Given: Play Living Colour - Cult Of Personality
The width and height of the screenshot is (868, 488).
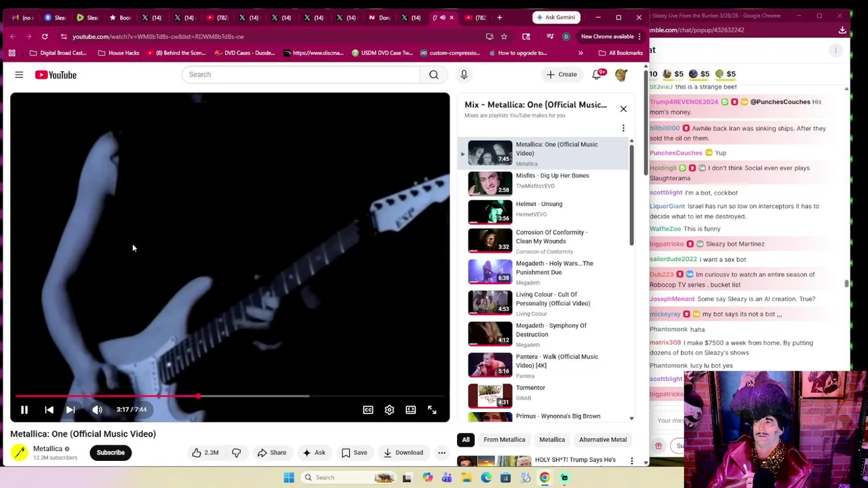Looking at the screenshot, I should [x=542, y=303].
